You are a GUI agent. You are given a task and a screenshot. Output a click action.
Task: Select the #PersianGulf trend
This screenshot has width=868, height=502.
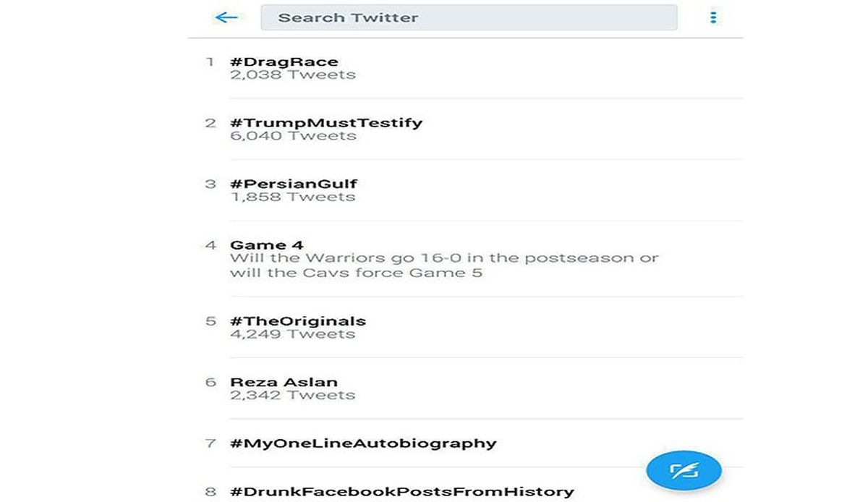(294, 184)
